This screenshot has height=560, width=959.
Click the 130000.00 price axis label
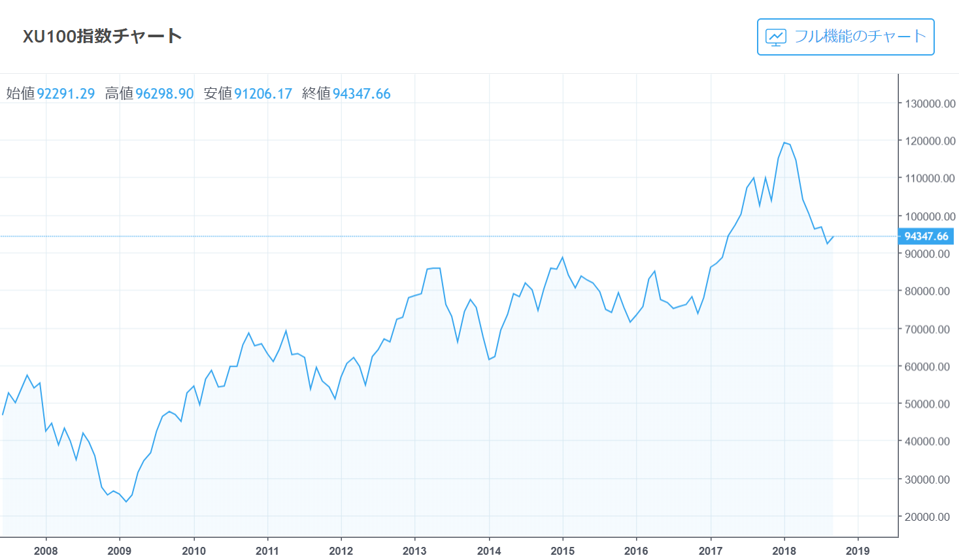(930, 104)
